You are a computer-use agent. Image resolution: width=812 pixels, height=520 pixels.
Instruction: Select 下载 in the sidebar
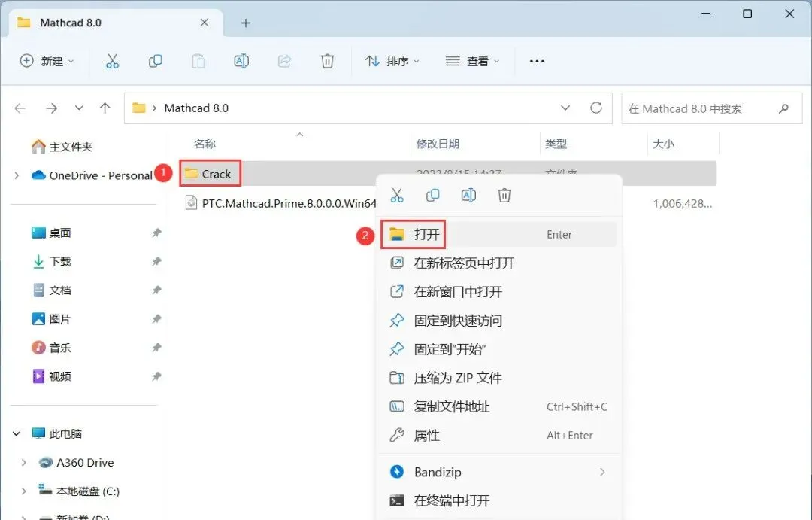coord(52,262)
